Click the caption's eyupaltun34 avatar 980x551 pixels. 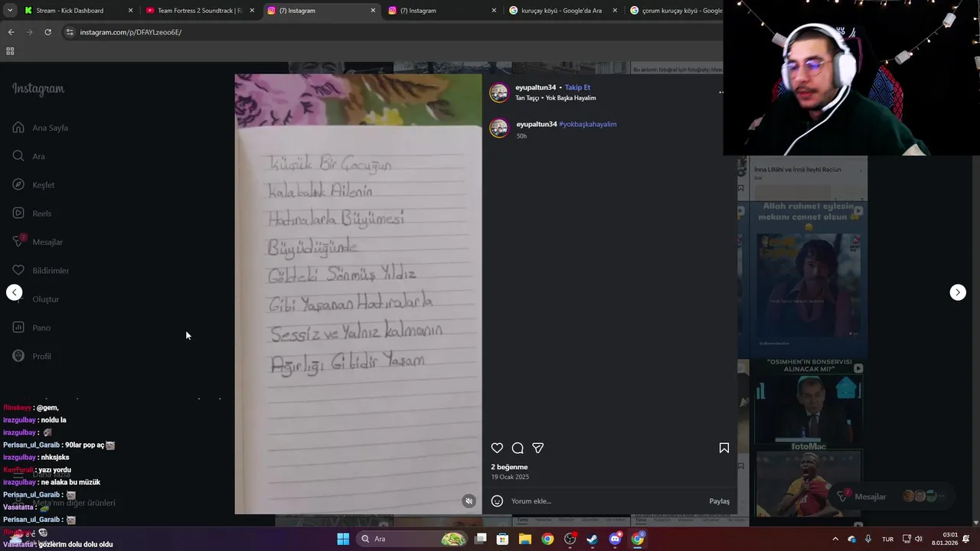tap(499, 128)
